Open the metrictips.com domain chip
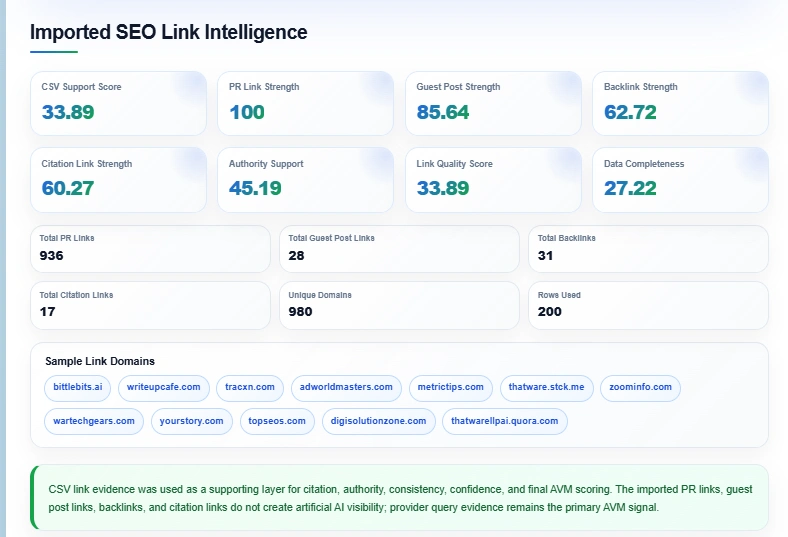This screenshot has width=788, height=537. coord(450,387)
